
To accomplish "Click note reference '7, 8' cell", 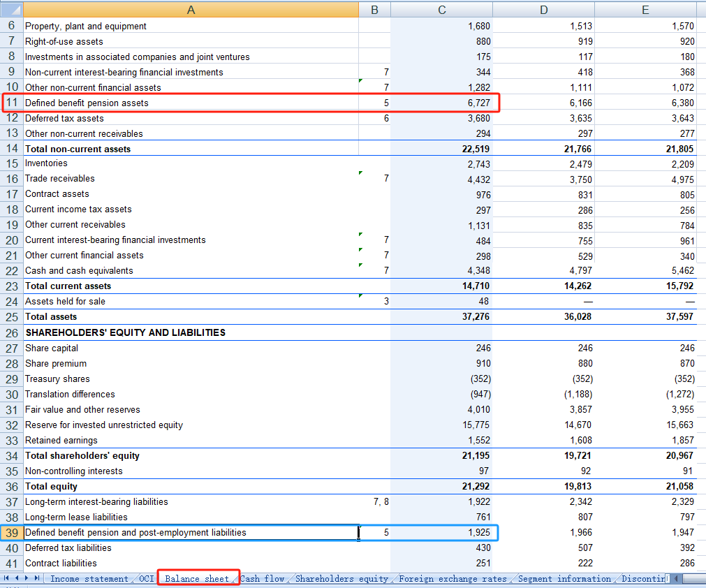I will [x=374, y=501].
